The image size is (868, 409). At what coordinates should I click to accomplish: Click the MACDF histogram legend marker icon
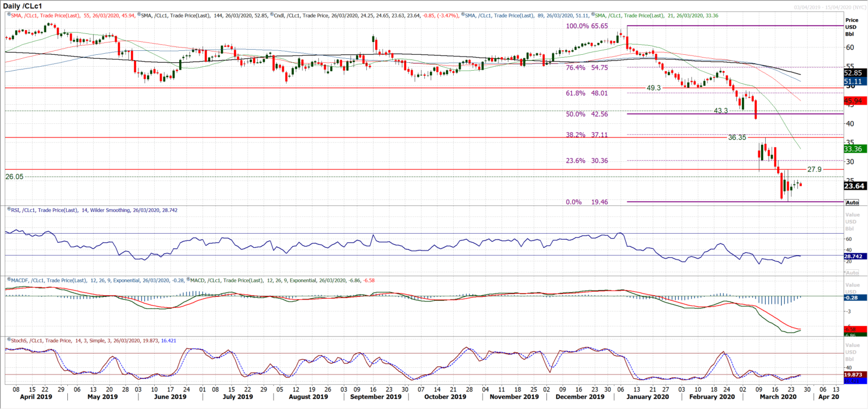(x=8, y=280)
